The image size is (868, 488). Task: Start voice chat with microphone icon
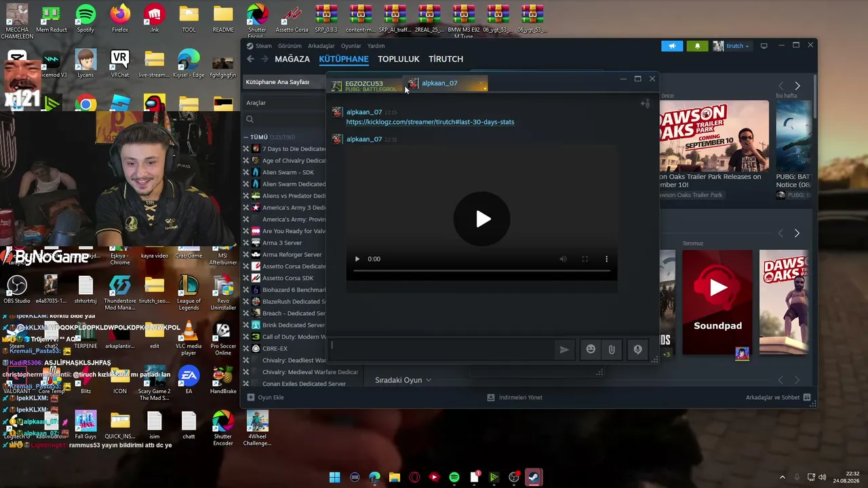point(637,350)
